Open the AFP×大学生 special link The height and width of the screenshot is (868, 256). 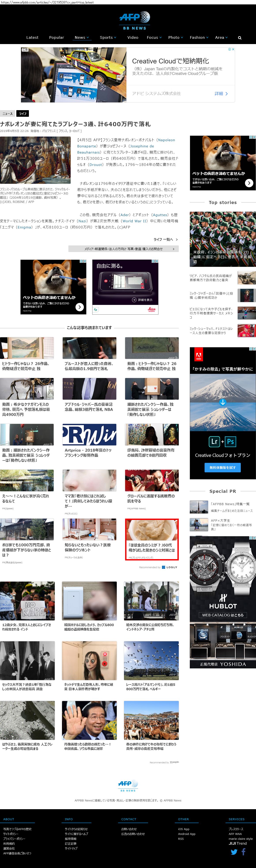(x=222, y=525)
